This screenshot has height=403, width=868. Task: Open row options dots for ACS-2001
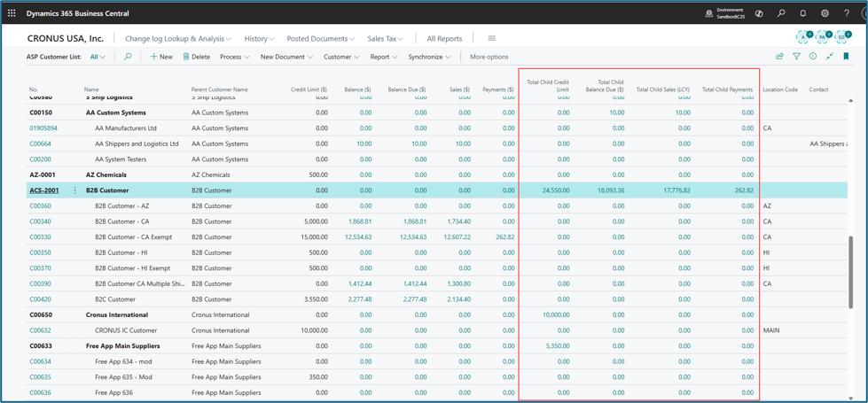point(75,190)
